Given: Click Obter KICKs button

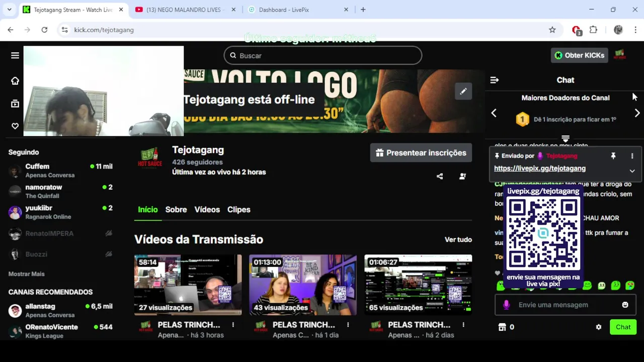Looking at the screenshot, I should pyautogui.click(x=580, y=55).
